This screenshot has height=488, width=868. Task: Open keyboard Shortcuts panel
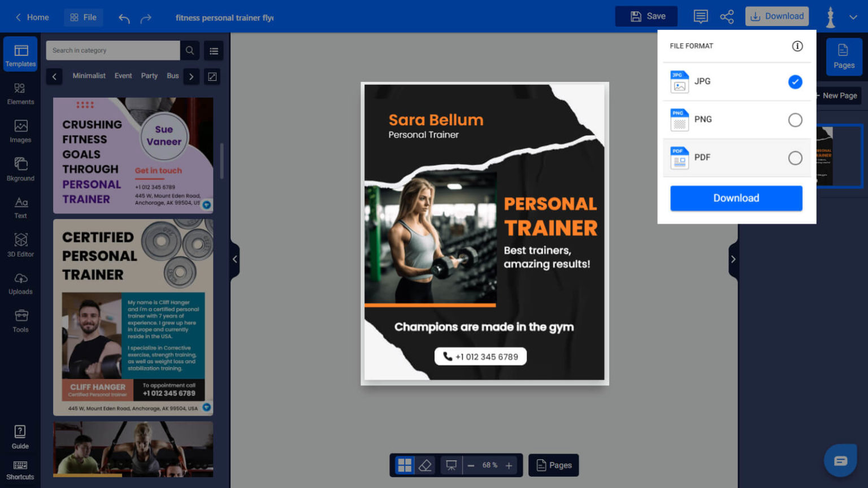pyautogui.click(x=20, y=469)
